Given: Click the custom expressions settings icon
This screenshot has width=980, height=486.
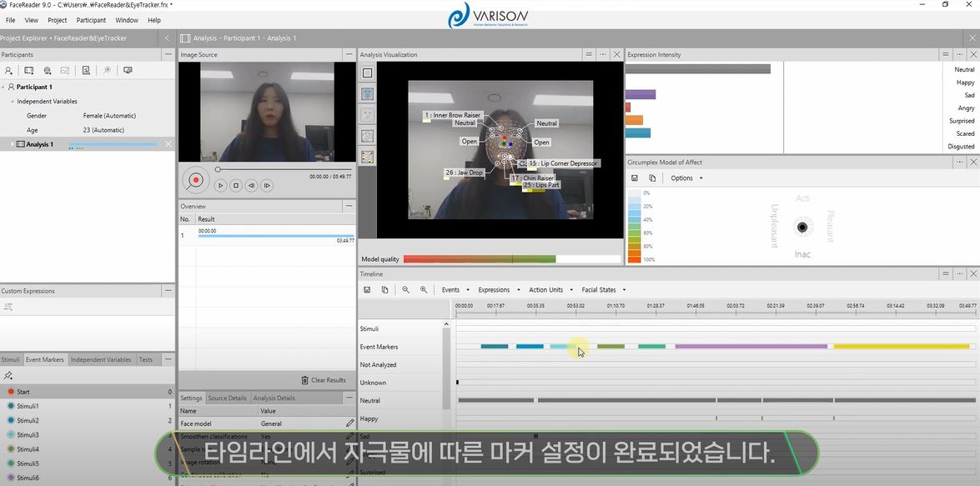Looking at the screenshot, I should coord(8,307).
